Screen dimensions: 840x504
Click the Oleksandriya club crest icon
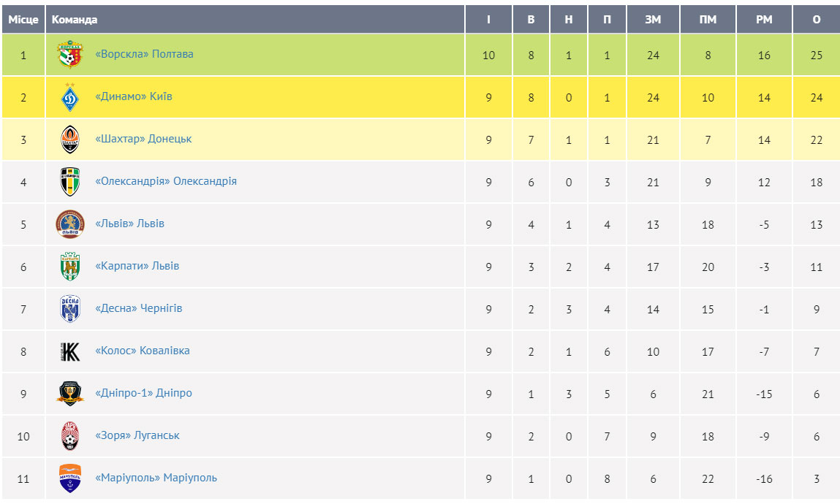coord(70,182)
